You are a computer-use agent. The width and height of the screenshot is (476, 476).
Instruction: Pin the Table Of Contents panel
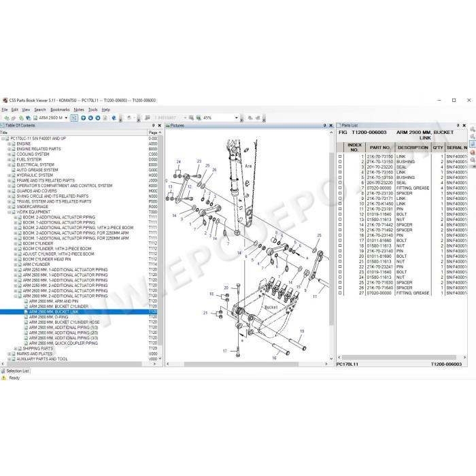coord(153,125)
